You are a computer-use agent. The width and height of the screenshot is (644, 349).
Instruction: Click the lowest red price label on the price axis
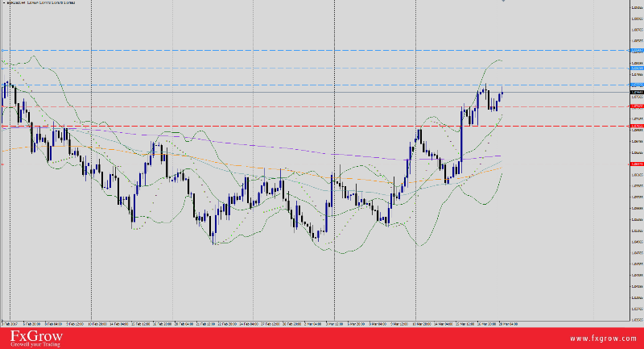(636, 164)
